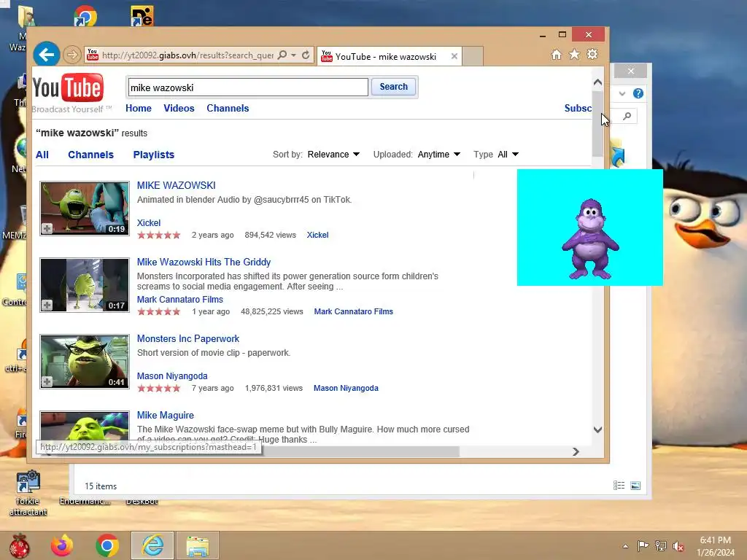Image resolution: width=747 pixels, height=560 pixels.
Task: Open the Uploaded Anytime dropdown
Action: tap(438, 155)
